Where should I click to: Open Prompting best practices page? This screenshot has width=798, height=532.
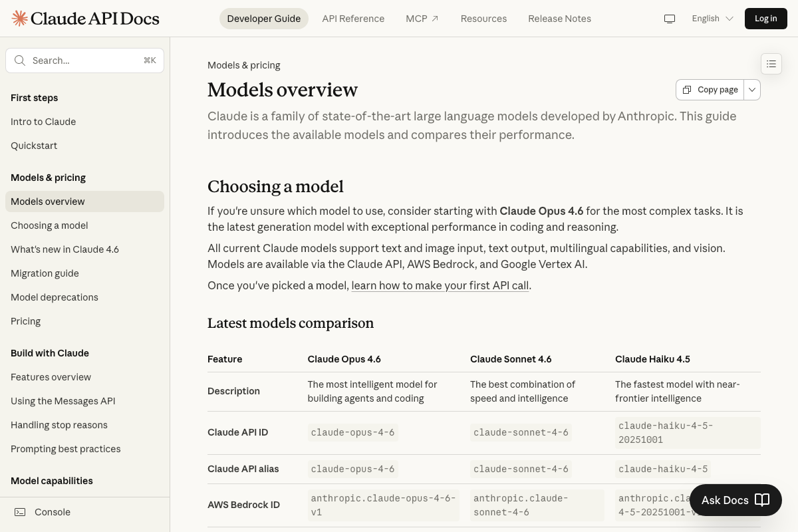click(66, 449)
